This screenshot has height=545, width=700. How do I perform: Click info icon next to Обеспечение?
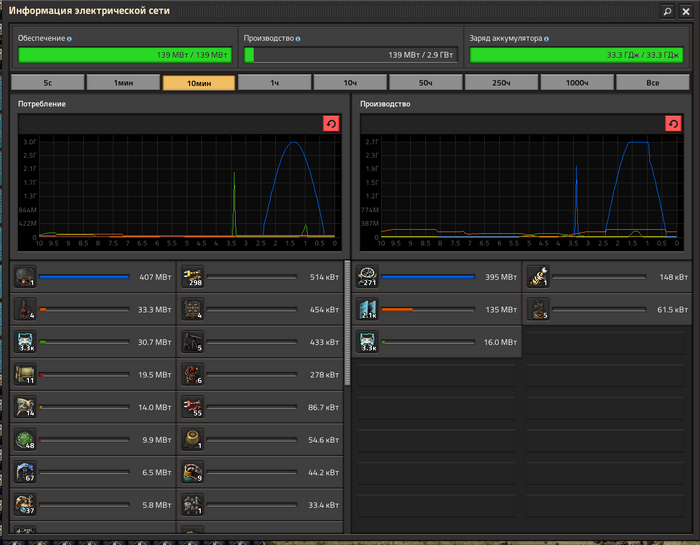point(69,38)
